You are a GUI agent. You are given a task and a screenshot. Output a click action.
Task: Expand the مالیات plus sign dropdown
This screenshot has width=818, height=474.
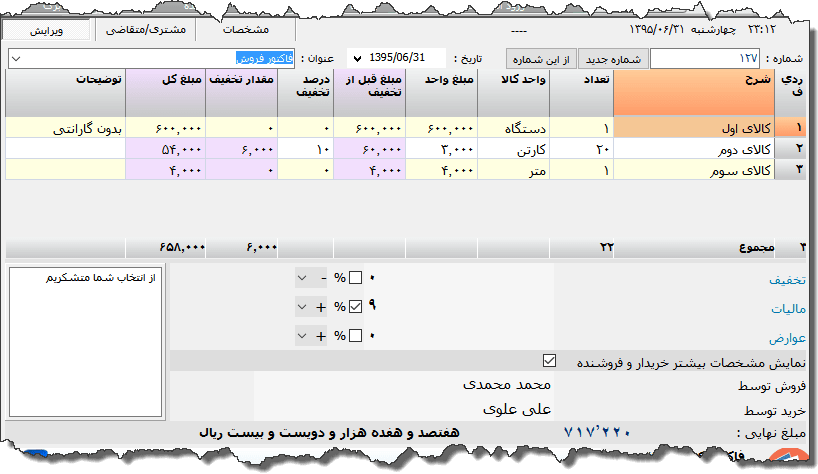[303, 307]
